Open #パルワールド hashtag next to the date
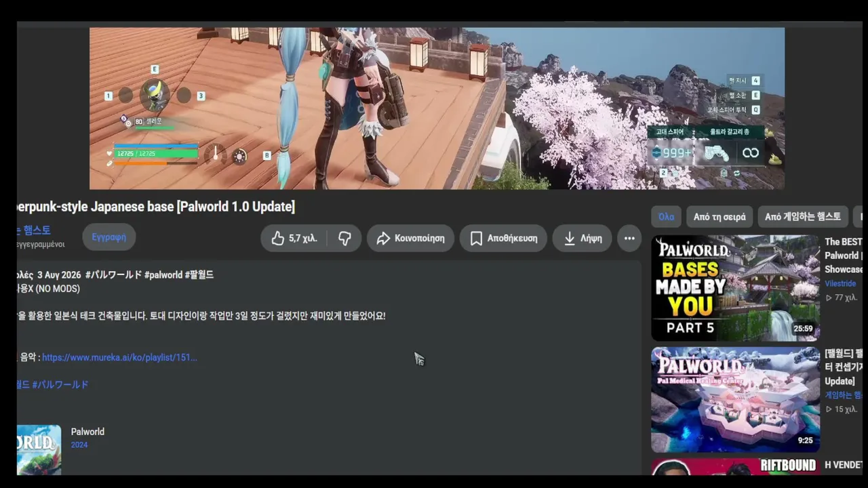Image resolution: width=868 pixels, height=488 pixels. (114, 274)
